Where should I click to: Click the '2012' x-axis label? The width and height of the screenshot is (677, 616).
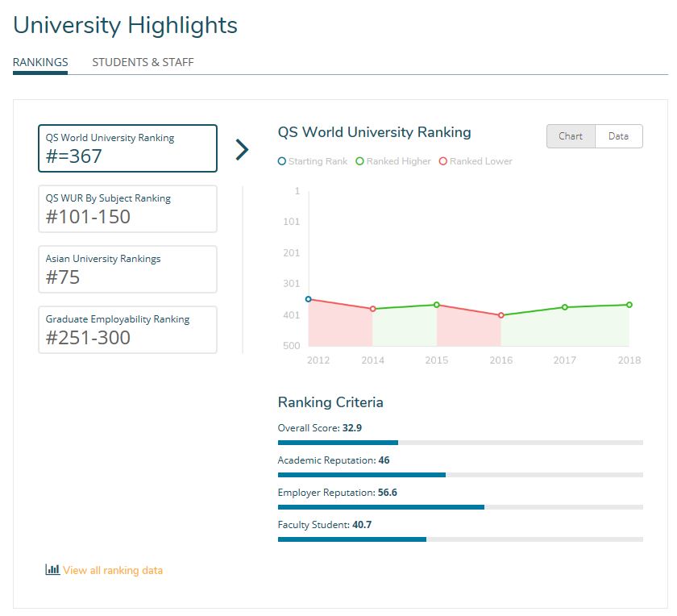[x=318, y=360]
